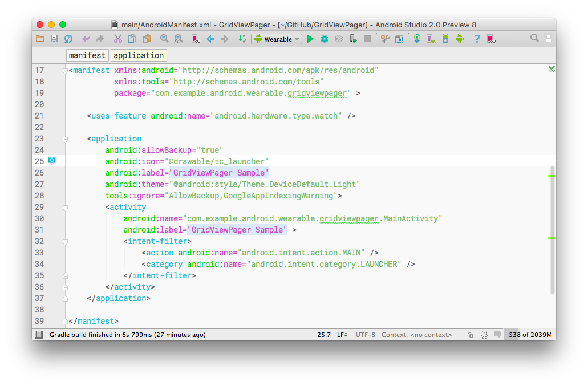Click the editor vertical scrollbar thumb
Viewport: 588px width, 386px height.
click(553, 230)
